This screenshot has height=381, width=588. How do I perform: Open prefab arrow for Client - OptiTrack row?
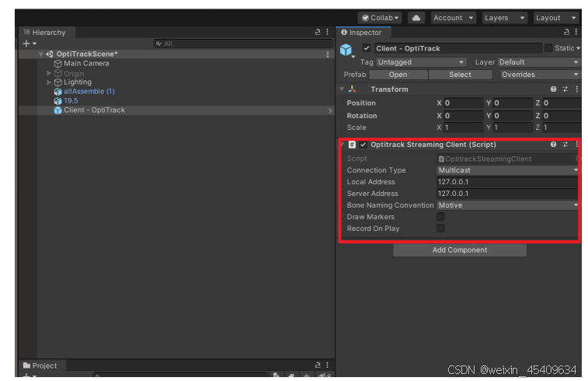(x=330, y=110)
